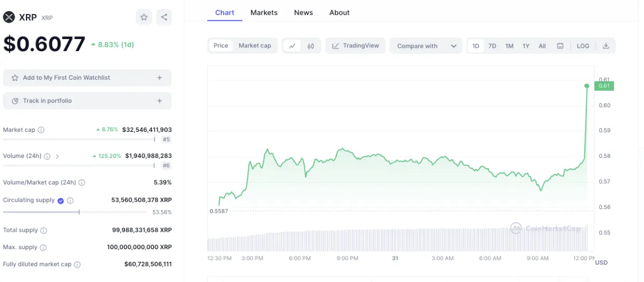Open Max. supply info icon
Screen dimensions: 644x282
coord(43,247)
